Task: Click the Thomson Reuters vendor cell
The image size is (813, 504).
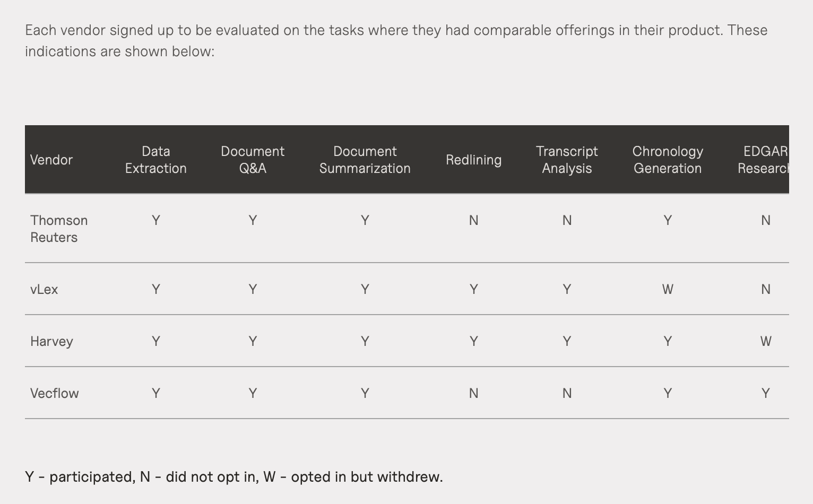Action: pyautogui.click(x=59, y=229)
